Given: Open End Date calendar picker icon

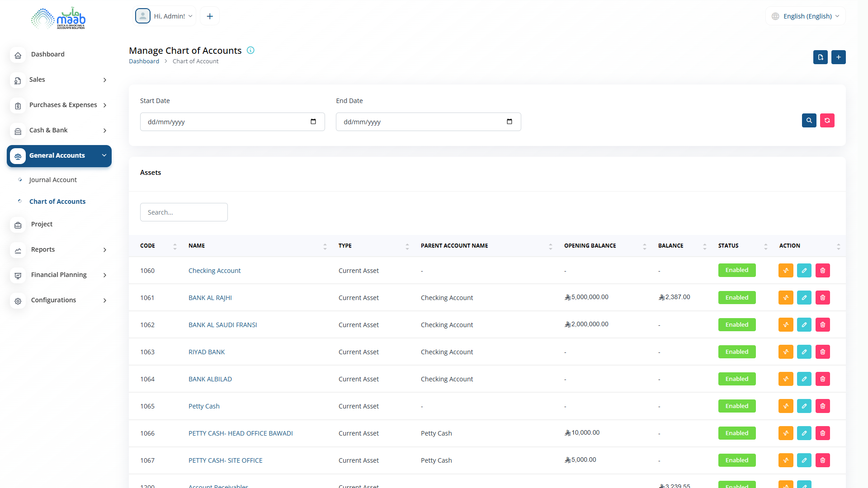Looking at the screenshot, I should pos(509,122).
